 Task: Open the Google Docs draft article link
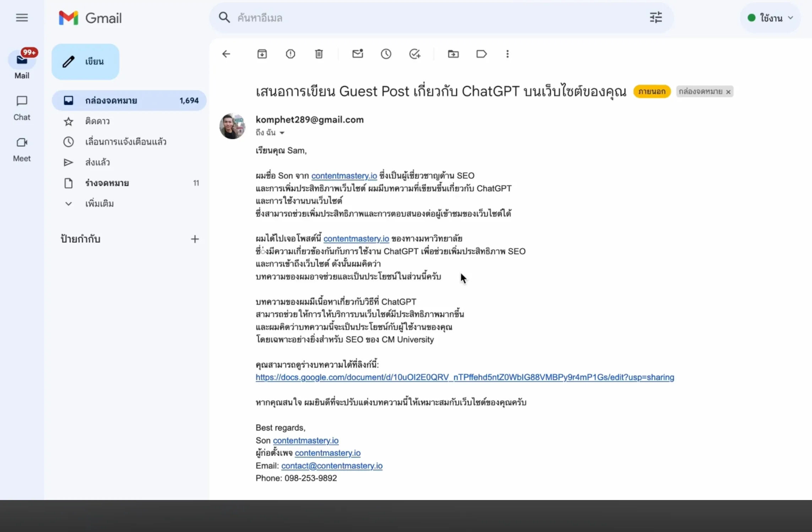coord(465,377)
